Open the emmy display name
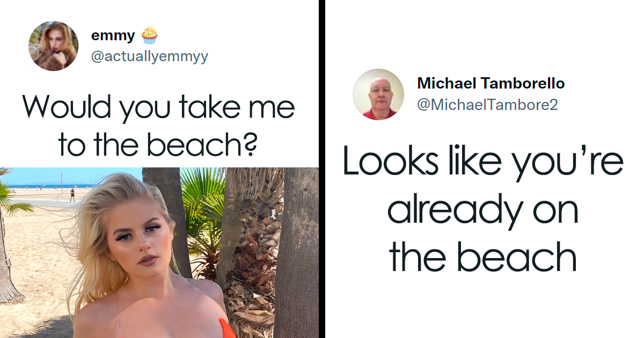This screenshot has height=338, width=644. [113, 36]
